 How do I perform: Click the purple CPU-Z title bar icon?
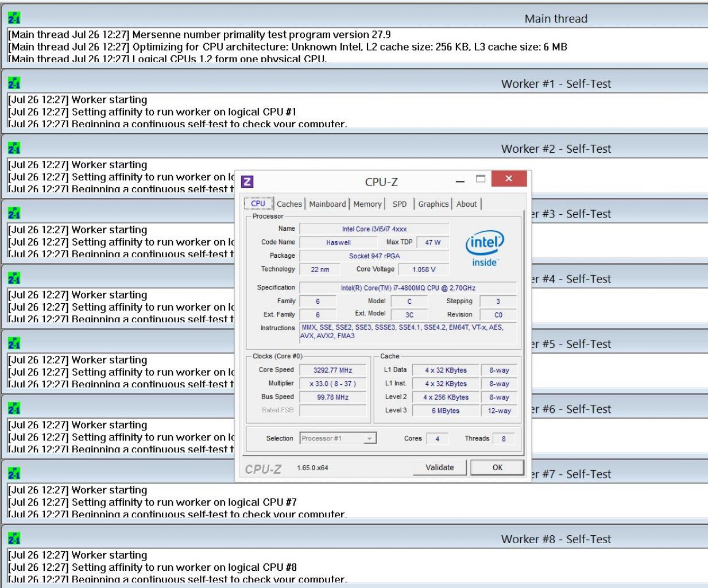(x=247, y=181)
